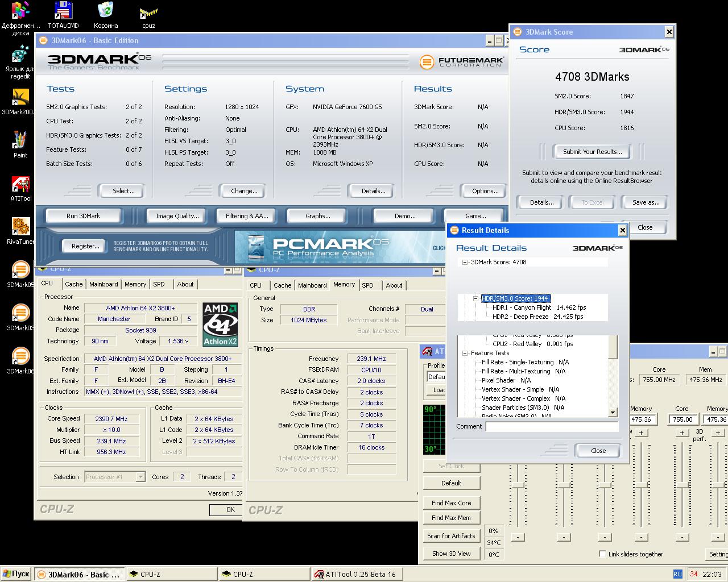Click the Register... button
This screenshot has height=582, width=728.
(85, 246)
